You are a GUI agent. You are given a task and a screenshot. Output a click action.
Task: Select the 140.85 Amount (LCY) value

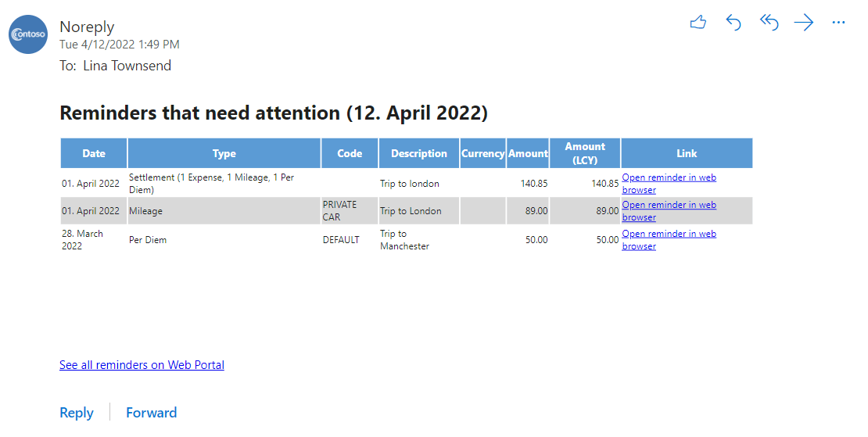(x=604, y=184)
